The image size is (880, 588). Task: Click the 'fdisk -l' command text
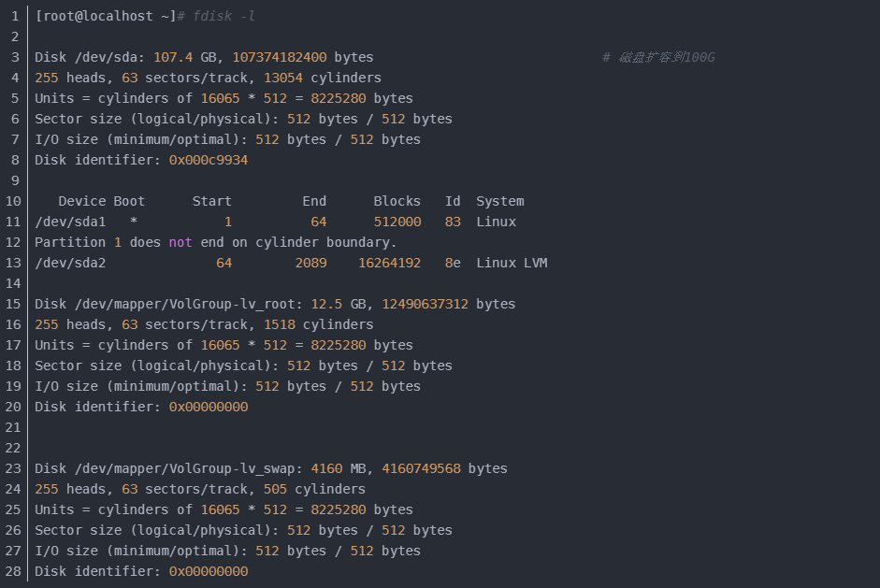tap(224, 16)
